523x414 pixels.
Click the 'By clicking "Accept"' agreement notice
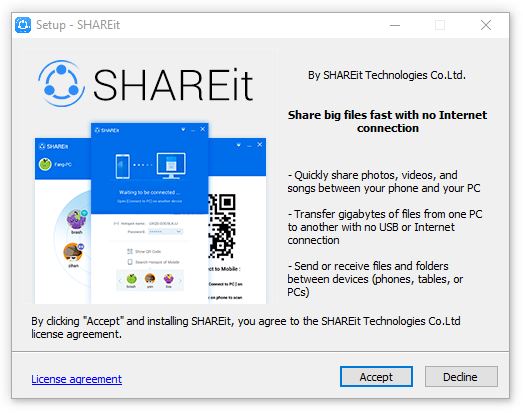(x=246, y=327)
